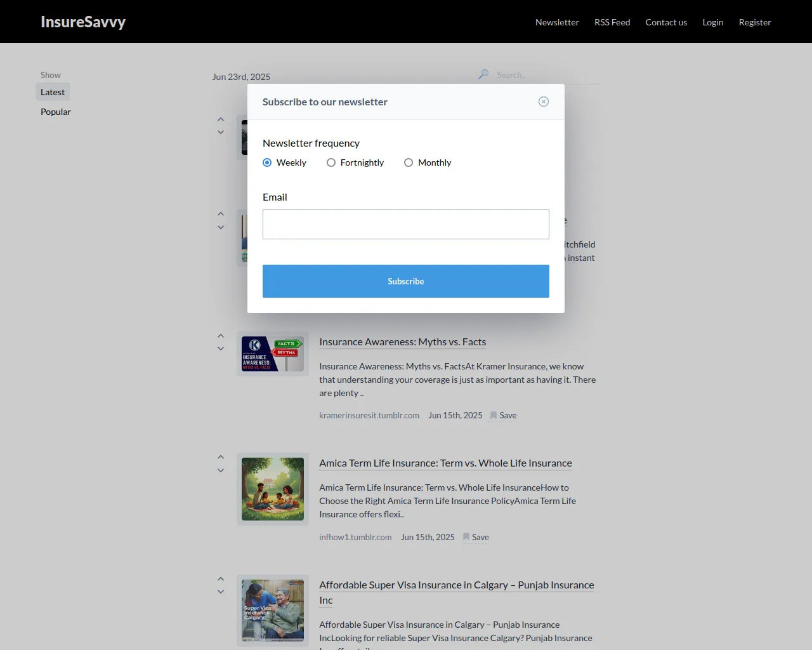Open RSS Feed from the top navigation
Image resolution: width=812 pixels, height=650 pixels.
(x=612, y=22)
